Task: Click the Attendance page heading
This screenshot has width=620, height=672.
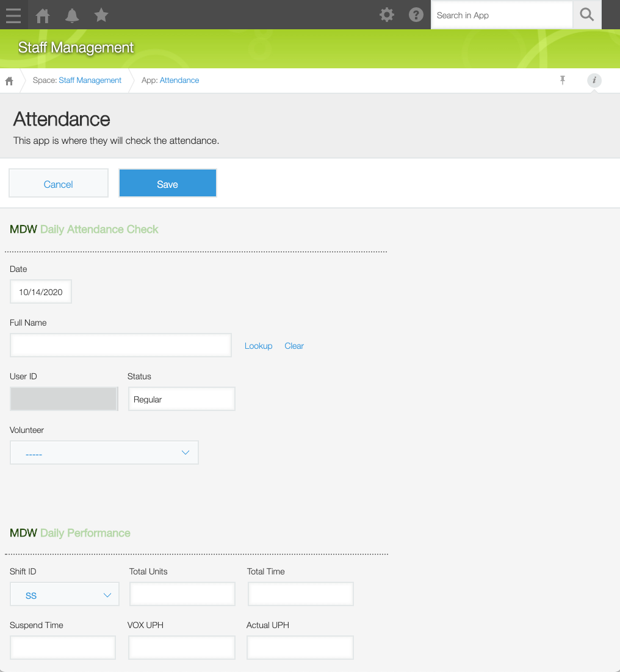Action: (62, 119)
